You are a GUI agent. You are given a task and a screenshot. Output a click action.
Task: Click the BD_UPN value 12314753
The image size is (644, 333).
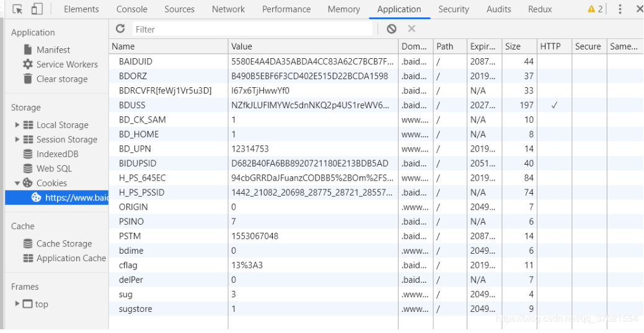tap(250, 149)
